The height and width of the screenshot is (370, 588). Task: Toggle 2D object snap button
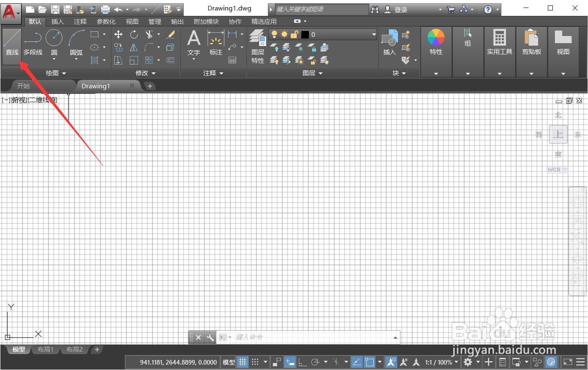click(370, 362)
